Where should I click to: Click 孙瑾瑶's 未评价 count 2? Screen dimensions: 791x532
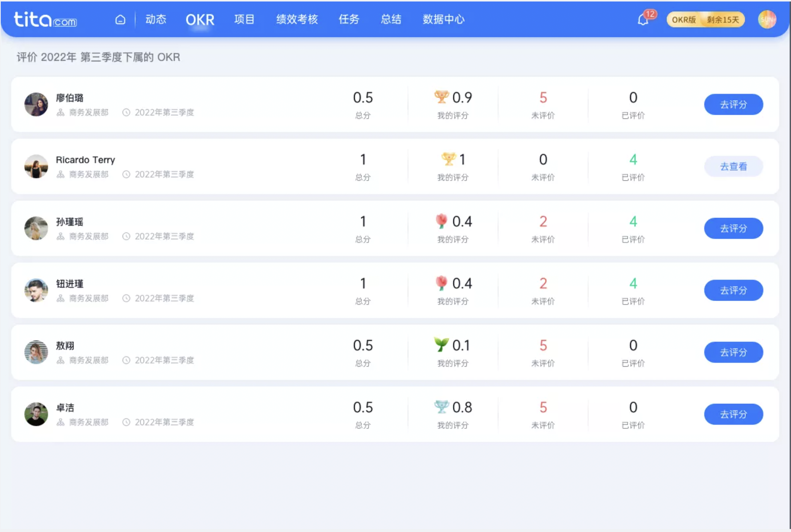click(543, 221)
